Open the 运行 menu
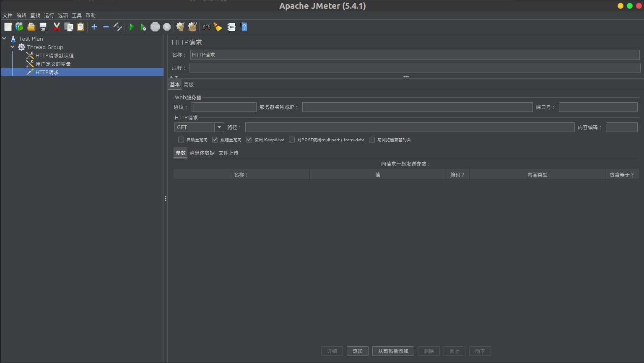The height and width of the screenshot is (363, 644). tap(49, 15)
